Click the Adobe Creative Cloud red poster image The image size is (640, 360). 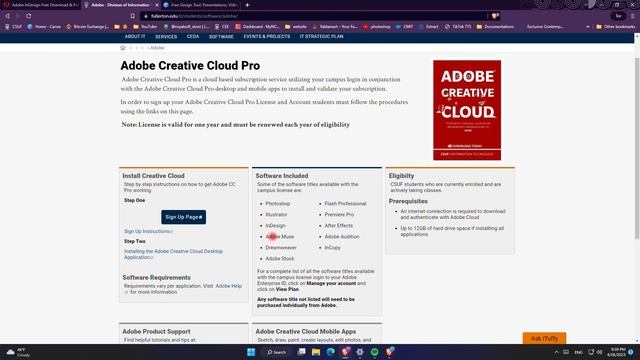point(467,110)
